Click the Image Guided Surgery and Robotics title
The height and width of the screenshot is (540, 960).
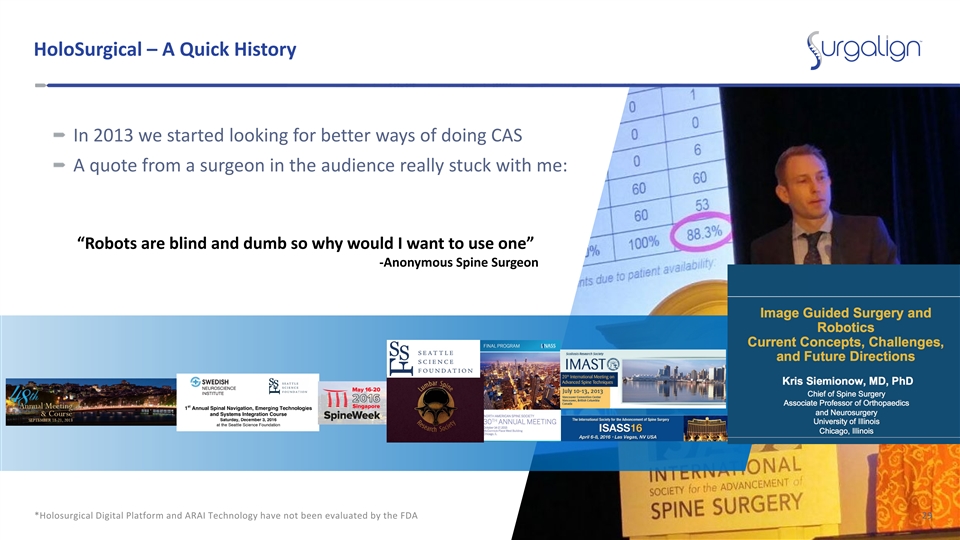pyautogui.click(x=846, y=334)
